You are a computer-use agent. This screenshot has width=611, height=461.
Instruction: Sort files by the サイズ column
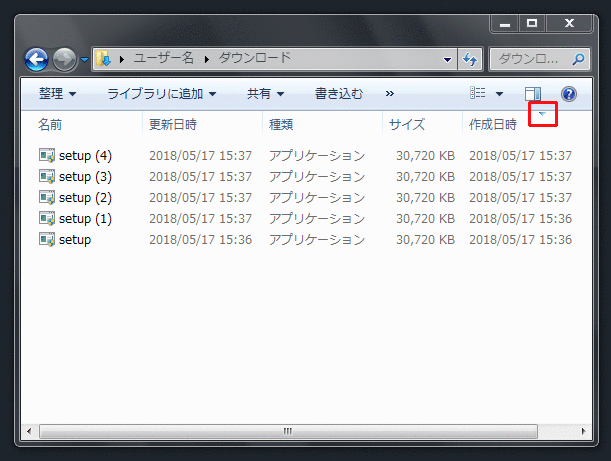click(407, 124)
